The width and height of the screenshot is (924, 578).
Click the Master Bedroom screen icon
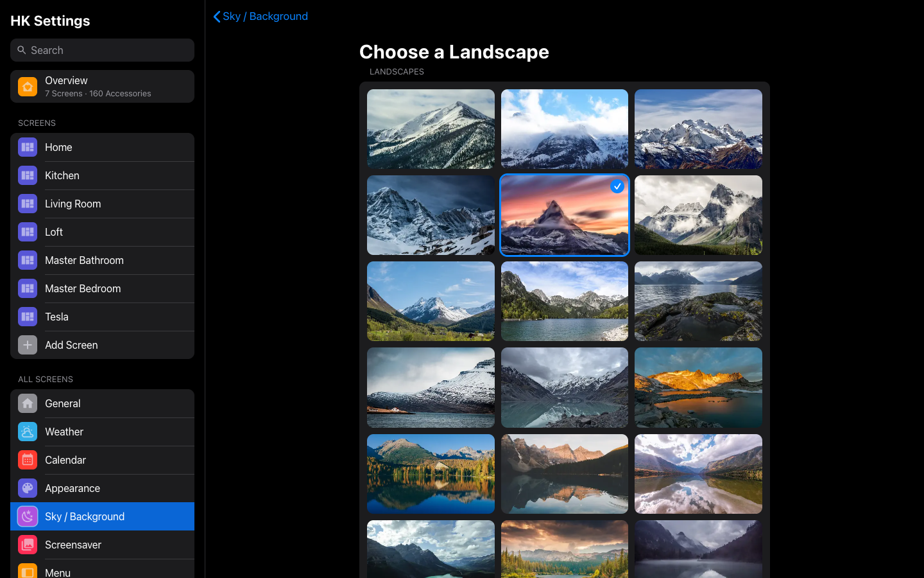tap(28, 288)
